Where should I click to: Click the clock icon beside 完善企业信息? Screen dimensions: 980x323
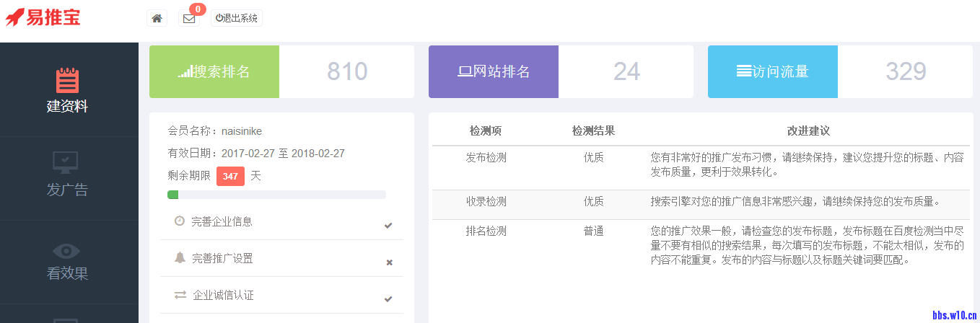tap(180, 221)
